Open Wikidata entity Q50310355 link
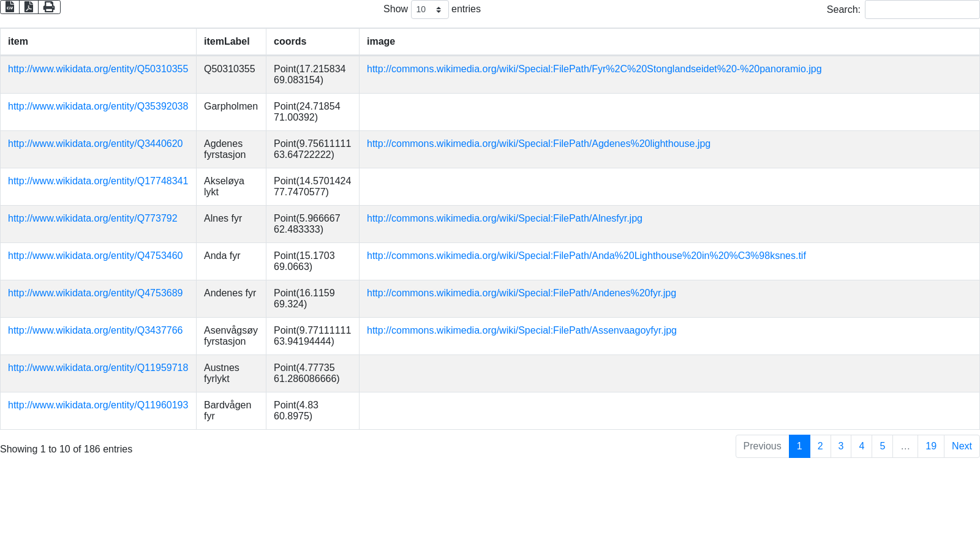 (98, 69)
